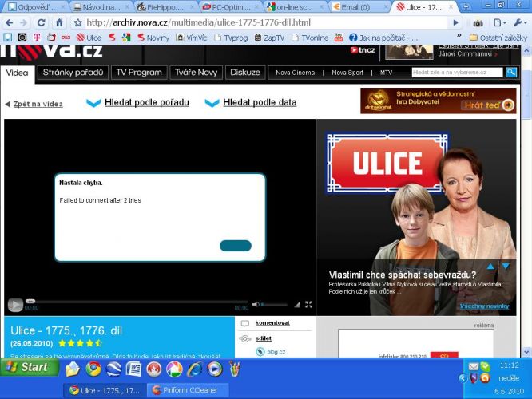Go back with the browser back arrow
Viewport: 532px width, 399px height.
9,22
